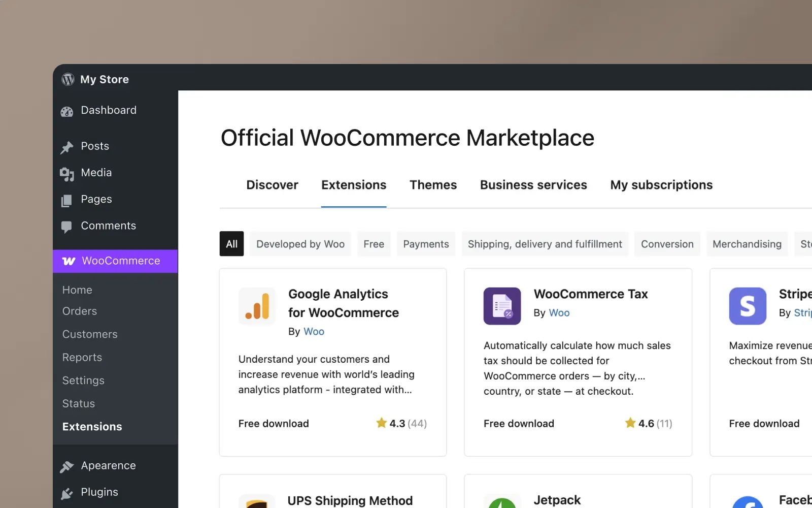Filter extensions by Free
Screen dimensions: 812x508
click(374, 244)
